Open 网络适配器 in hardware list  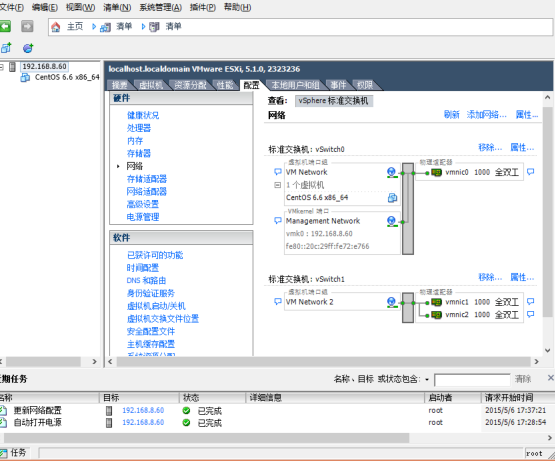(x=147, y=192)
